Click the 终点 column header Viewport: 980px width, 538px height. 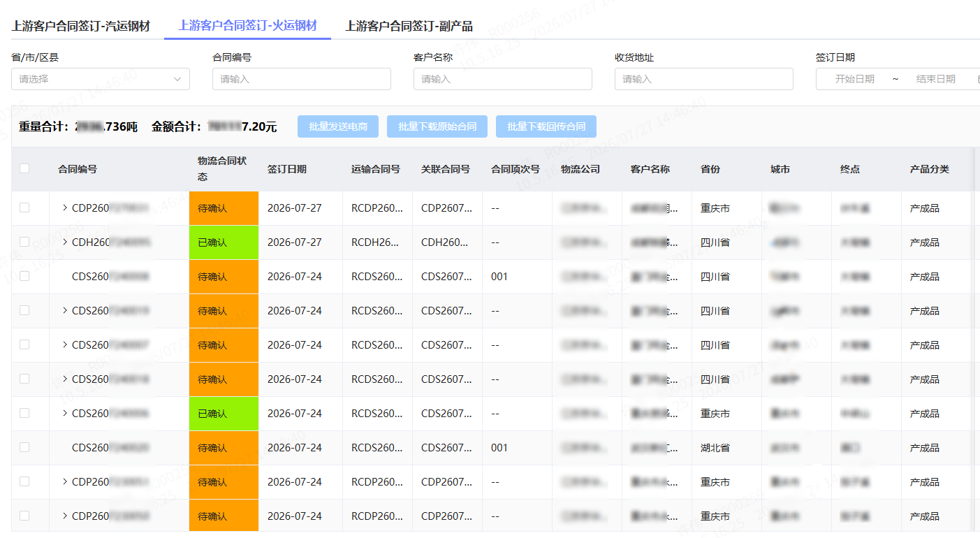pos(850,169)
